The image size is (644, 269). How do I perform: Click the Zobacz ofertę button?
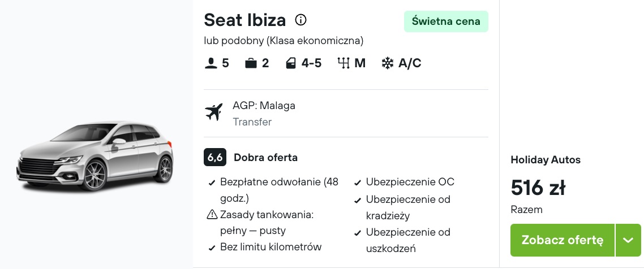(563, 240)
